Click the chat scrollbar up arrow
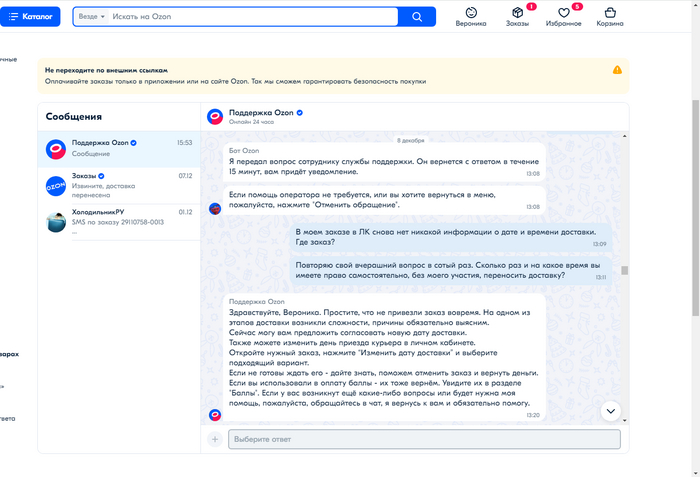 [625, 136]
